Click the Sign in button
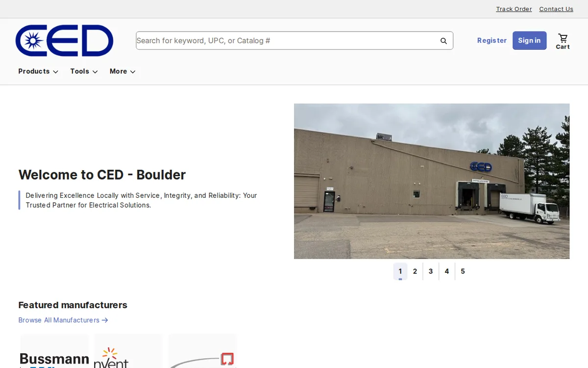 tap(529, 41)
